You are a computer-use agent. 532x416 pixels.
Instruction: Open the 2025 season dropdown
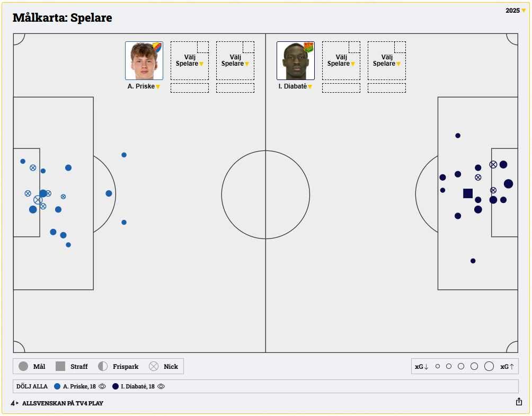point(516,11)
